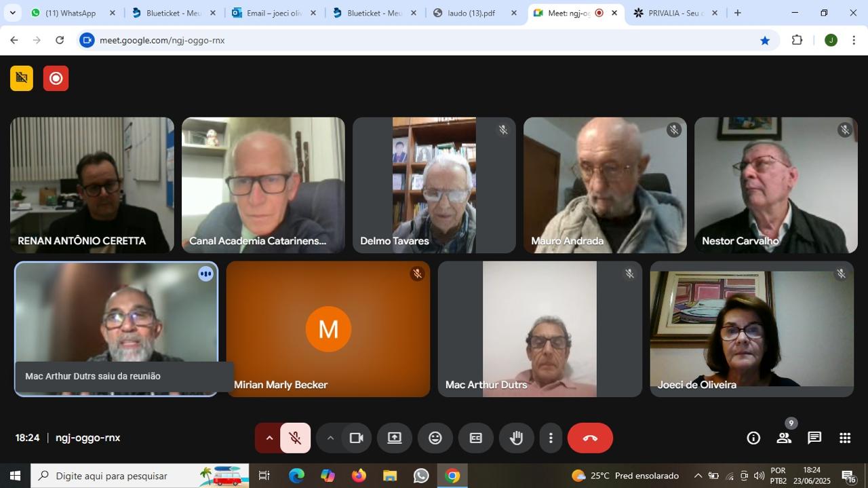Start screen sharing with Present now
The image size is (868, 488).
pos(395,438)
